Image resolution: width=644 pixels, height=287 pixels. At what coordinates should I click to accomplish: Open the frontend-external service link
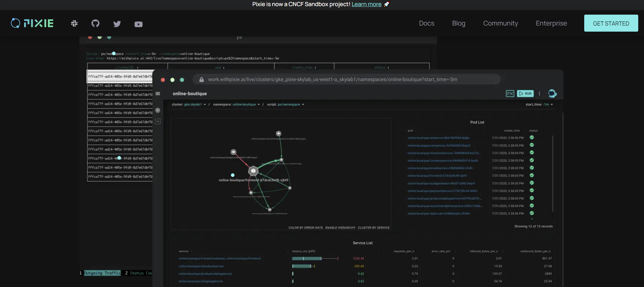pyautogui.click(x=219, y=258)
